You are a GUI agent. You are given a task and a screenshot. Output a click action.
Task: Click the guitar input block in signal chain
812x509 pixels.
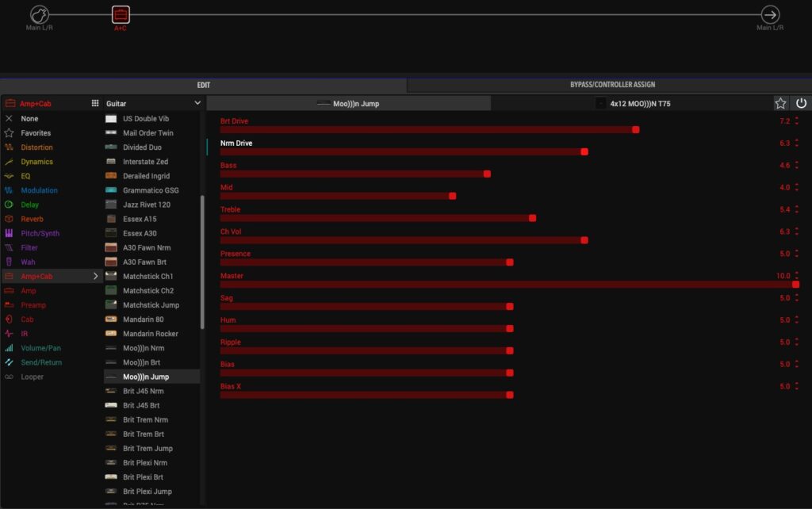(40, 14)
